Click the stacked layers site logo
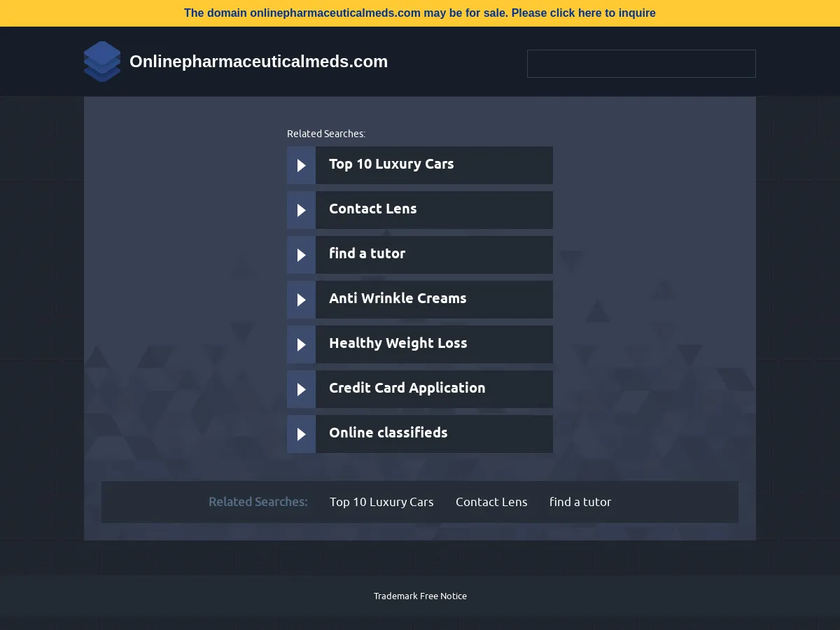 [102, 62]
